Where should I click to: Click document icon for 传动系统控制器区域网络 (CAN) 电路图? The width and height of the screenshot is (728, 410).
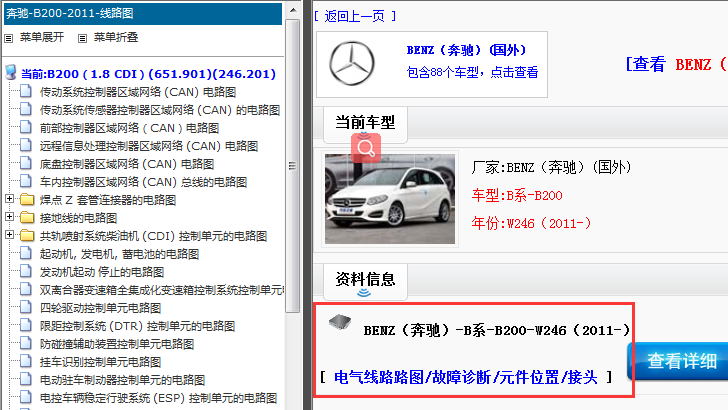(26, 91)
